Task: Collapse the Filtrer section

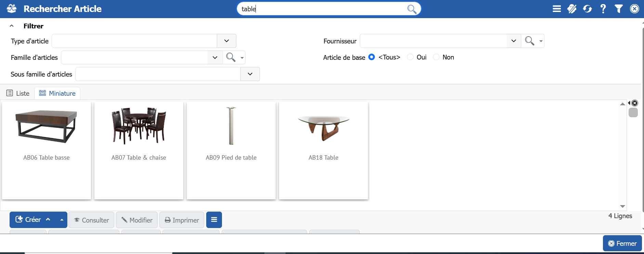Action: tap(12, 26)
